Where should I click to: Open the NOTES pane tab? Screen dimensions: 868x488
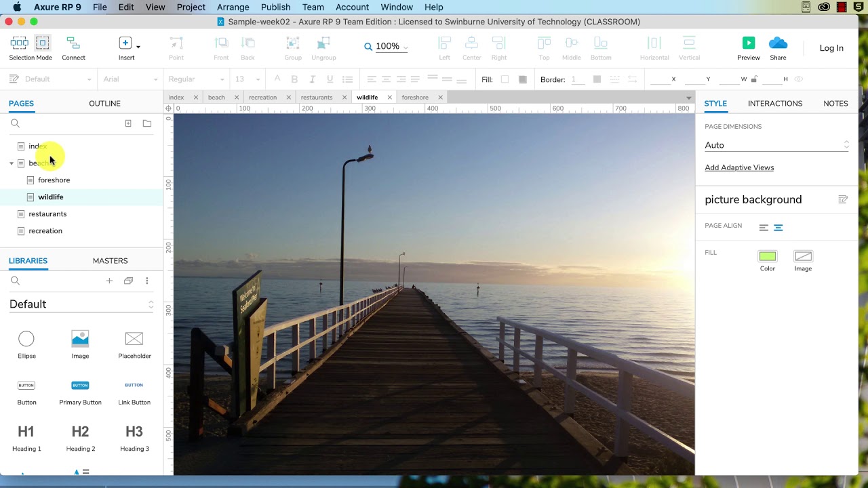[x=835, y=104]
